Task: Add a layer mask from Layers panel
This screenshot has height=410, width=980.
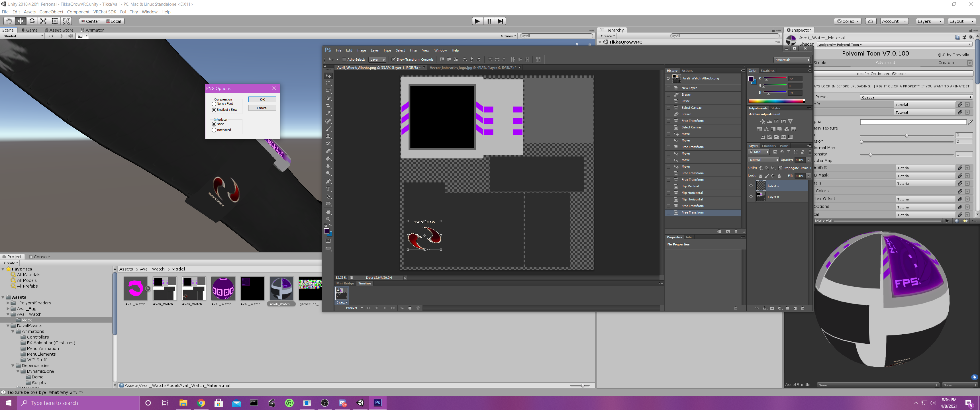Action: point(772,308)
